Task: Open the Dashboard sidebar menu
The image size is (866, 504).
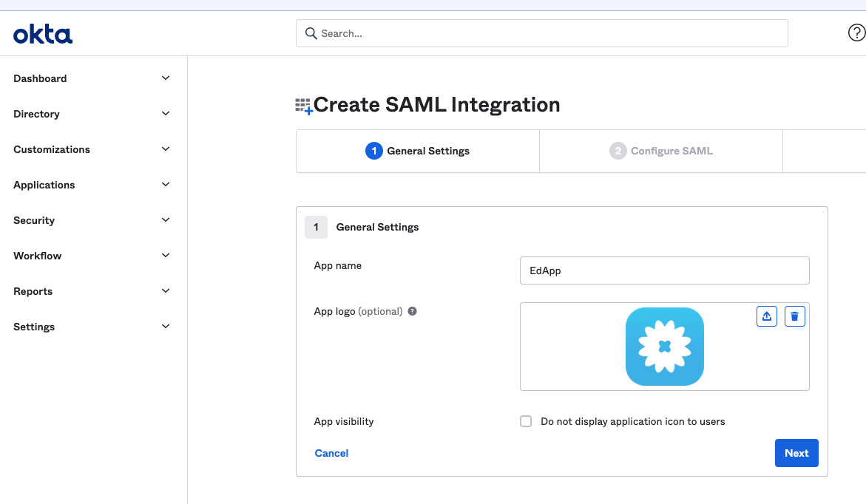Action: pos(92,78)
